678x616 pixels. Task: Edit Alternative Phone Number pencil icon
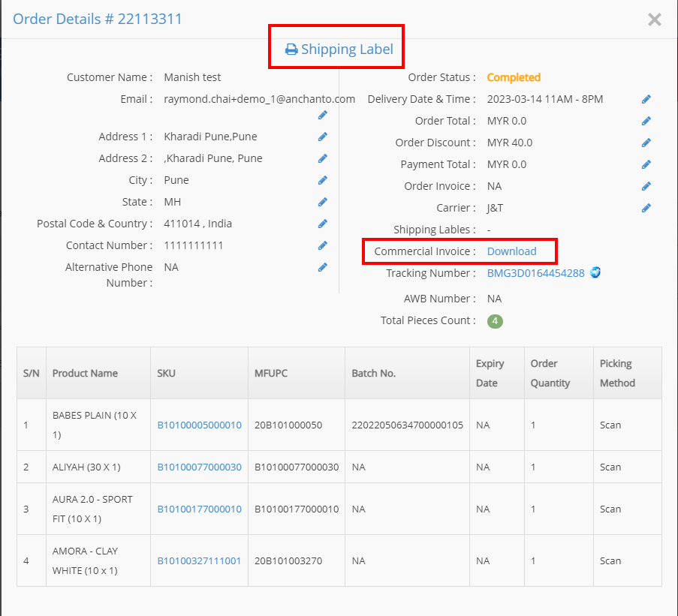click(x=323, y=267)
